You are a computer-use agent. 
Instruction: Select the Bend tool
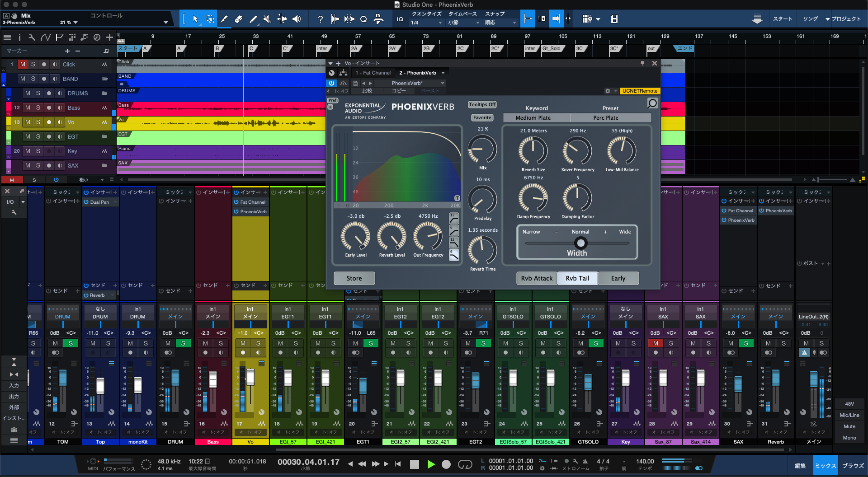click(x=282, y=19)
